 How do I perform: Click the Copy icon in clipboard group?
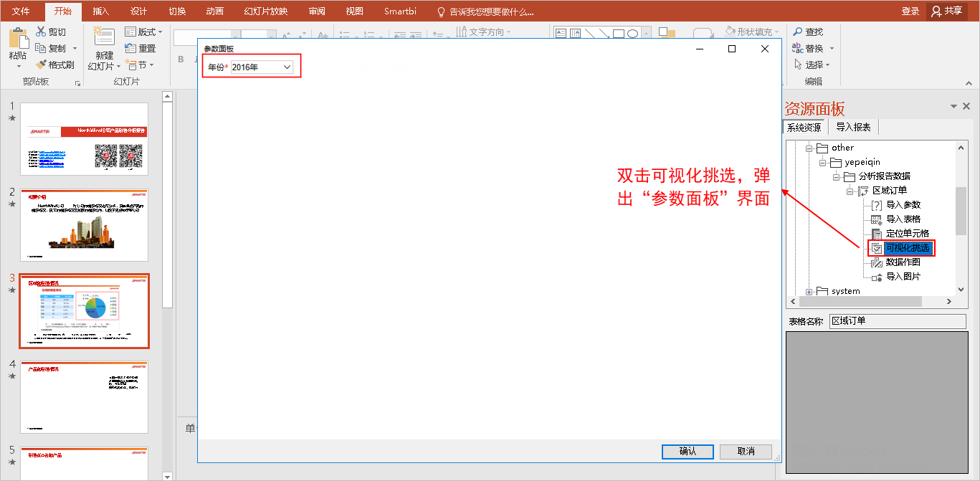point(41,48)
